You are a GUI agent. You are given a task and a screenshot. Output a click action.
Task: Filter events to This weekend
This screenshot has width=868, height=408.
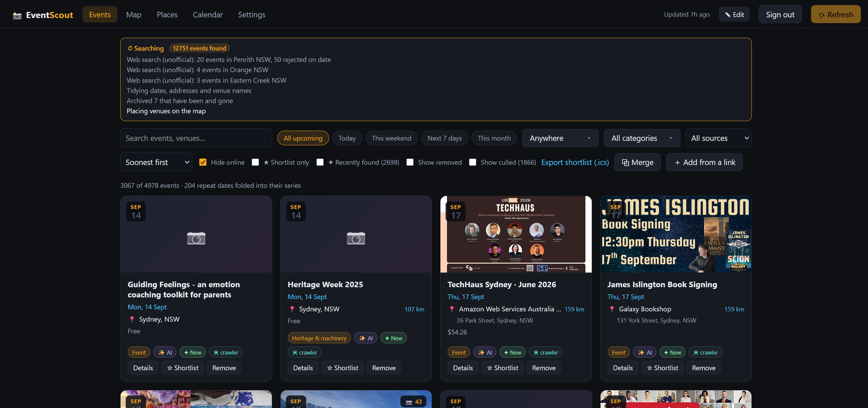[391, 138]
